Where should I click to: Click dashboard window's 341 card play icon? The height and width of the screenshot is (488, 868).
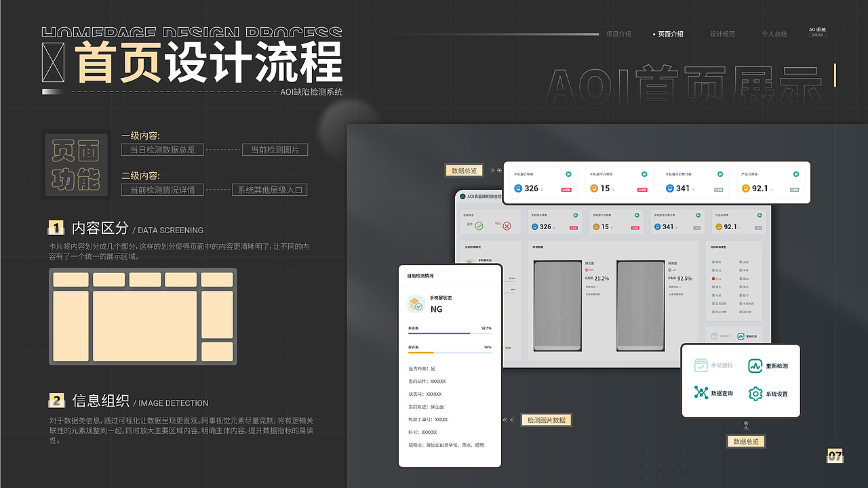tap(698, 215)
